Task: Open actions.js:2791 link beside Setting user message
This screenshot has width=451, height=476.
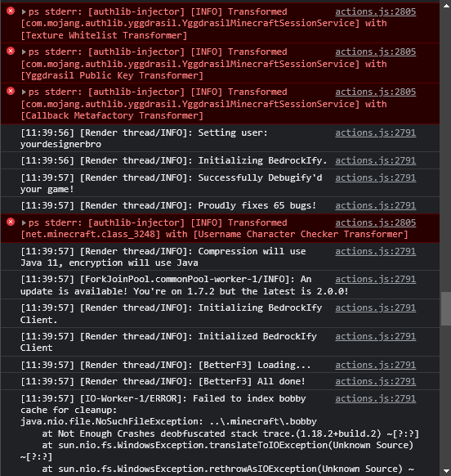Action: [376, 132]
